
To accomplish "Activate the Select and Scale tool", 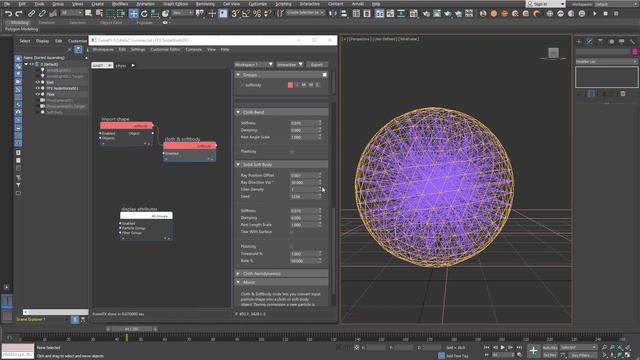I will pos(155,13).
